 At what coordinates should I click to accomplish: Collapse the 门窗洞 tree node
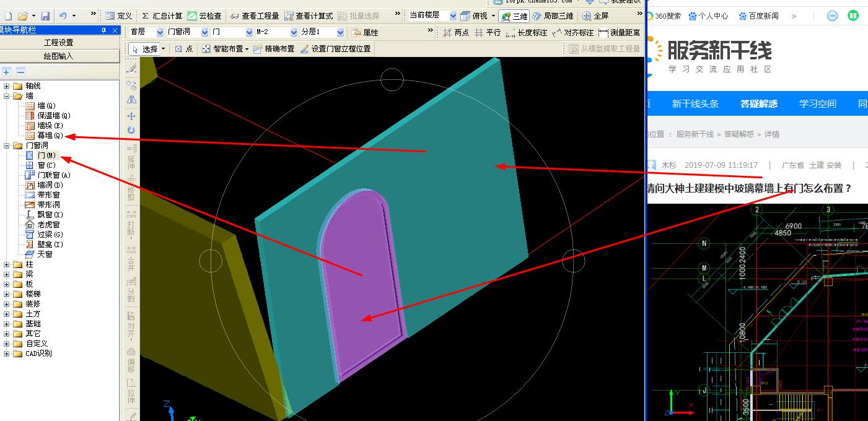(7, 145)
